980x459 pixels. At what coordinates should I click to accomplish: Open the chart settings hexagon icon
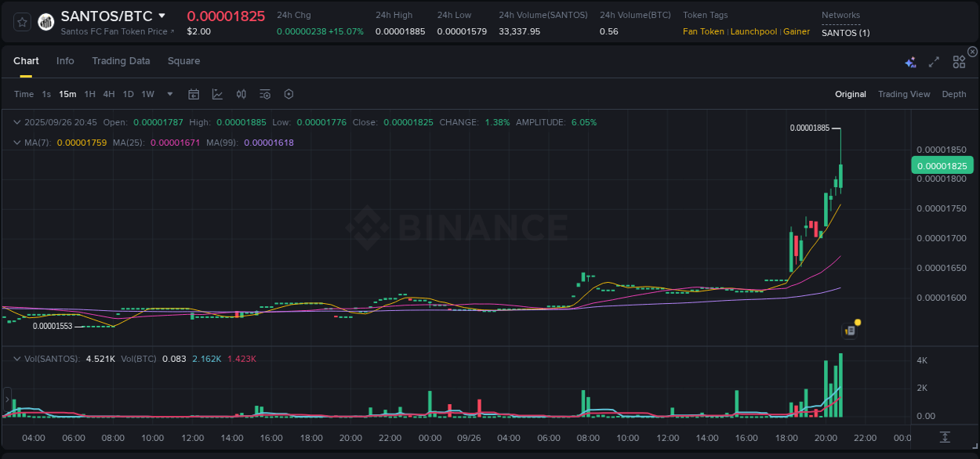[x=289, y=93]
